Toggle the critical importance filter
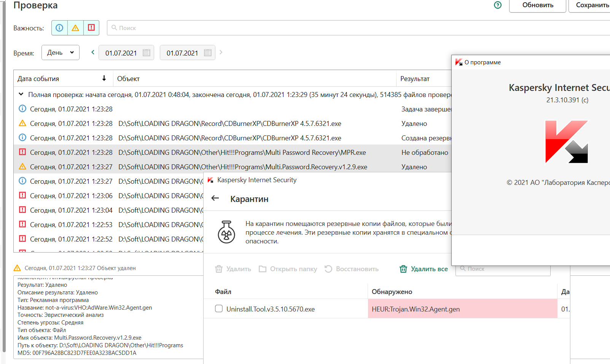610x364 pixels. point(91,28)
